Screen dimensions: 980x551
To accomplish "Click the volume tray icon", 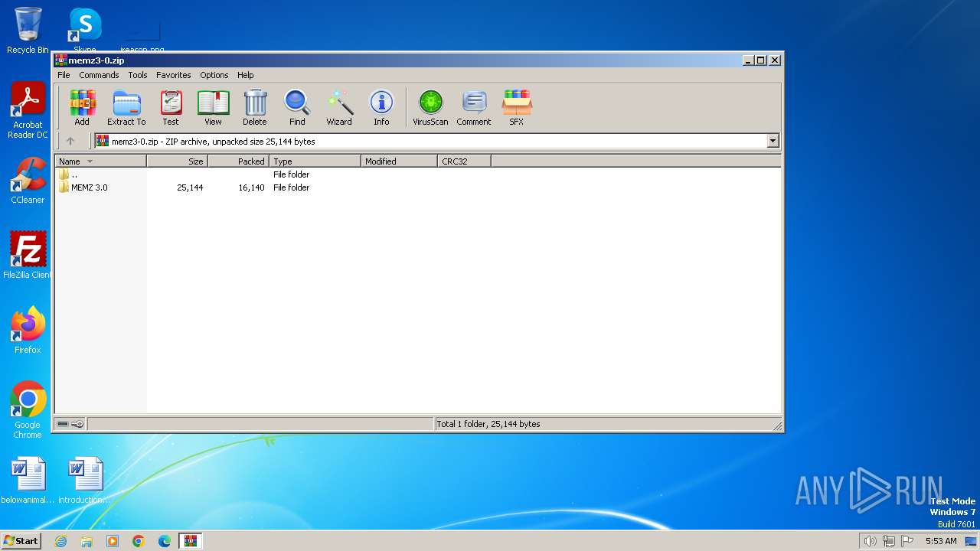I will coord(870,541).
